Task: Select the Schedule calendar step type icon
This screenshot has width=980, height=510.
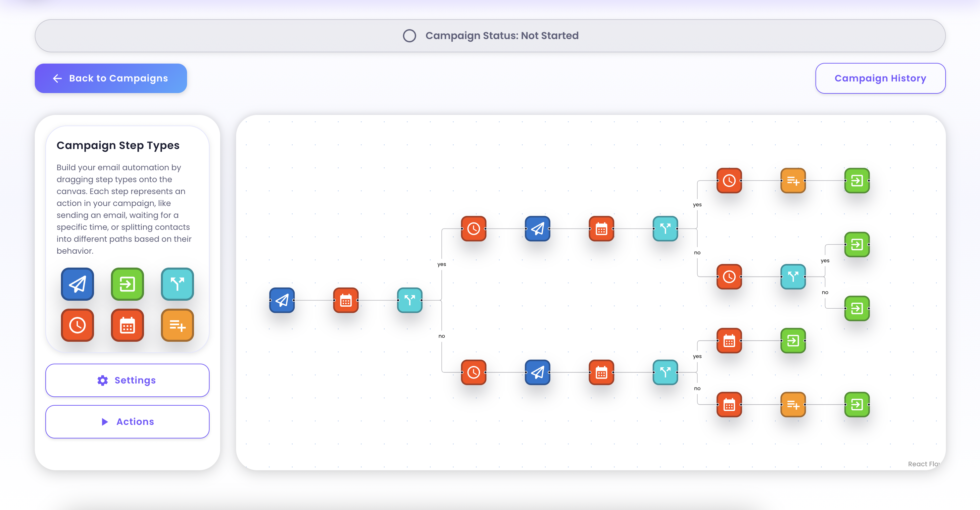Action: pos(127,326)
